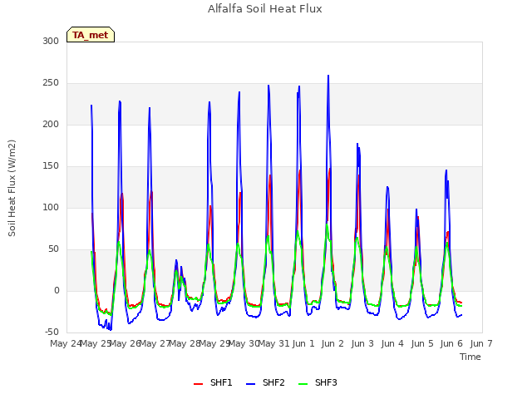The width and height of the screenshot is (532, 399).
Task: Click the small blue peak near May 28
Action: [x=176, y=260]
